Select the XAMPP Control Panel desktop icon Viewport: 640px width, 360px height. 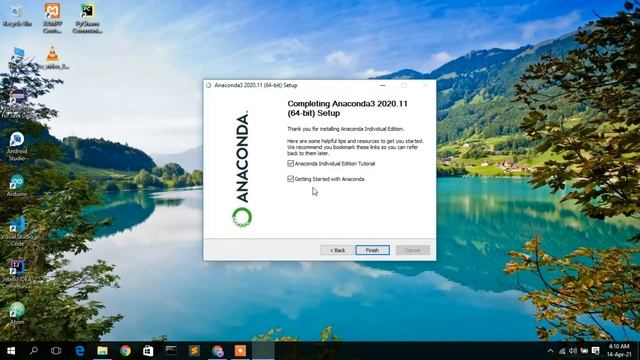(52, 18)
